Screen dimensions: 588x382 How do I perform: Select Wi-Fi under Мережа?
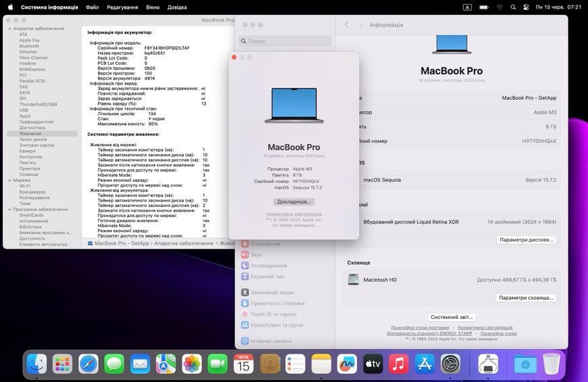pos(25,186)
